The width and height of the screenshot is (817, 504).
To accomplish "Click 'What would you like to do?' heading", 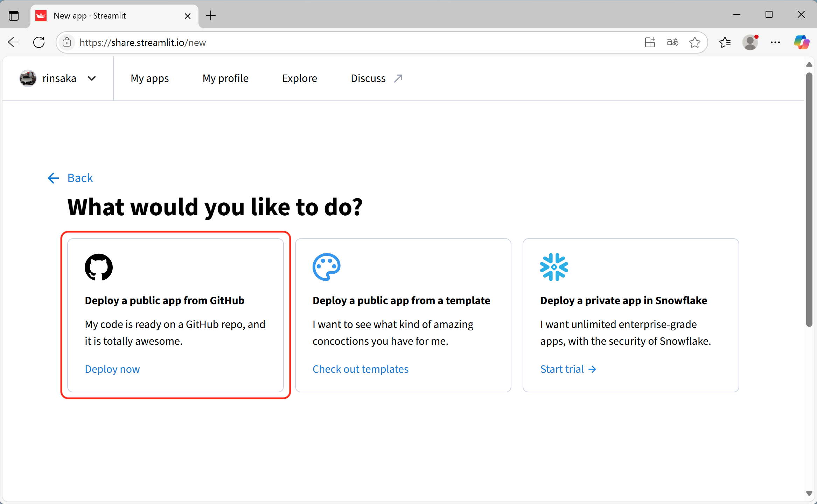I will [215, 207].
